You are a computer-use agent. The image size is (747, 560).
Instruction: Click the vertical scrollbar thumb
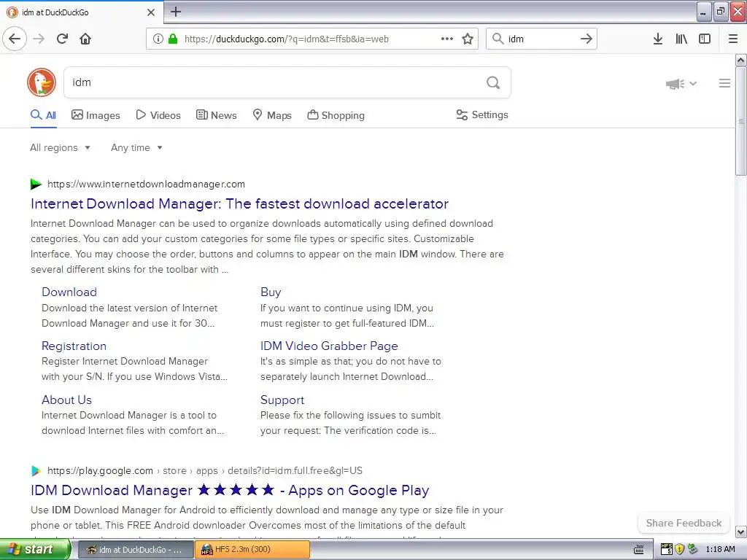740,121
